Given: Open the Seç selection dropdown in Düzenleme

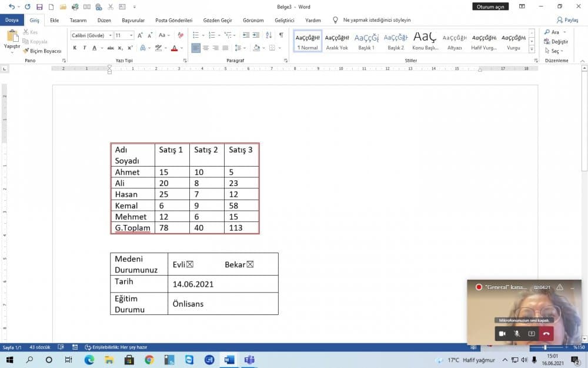Looking at the screenshot, I should click(554, 51).
